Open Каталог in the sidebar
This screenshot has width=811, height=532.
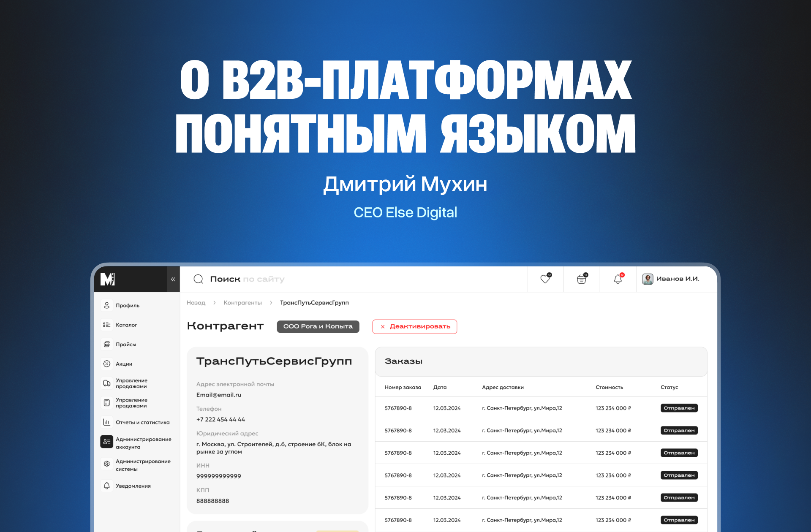point(126,325)
